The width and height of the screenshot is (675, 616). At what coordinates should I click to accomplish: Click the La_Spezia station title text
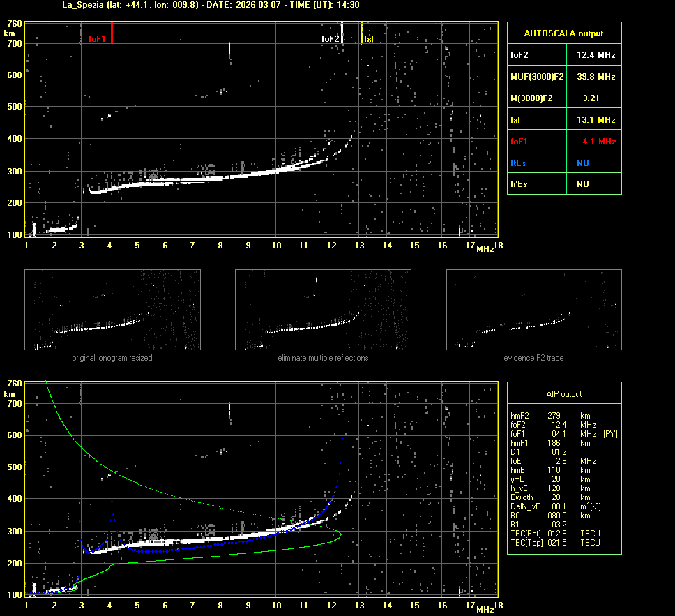[x=81, y=5]
